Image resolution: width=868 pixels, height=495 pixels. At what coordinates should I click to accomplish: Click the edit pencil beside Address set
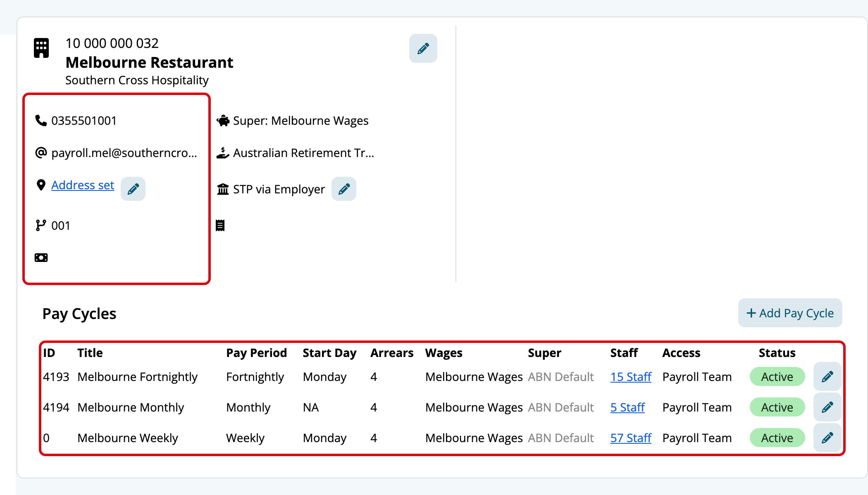tap(133, 189)
